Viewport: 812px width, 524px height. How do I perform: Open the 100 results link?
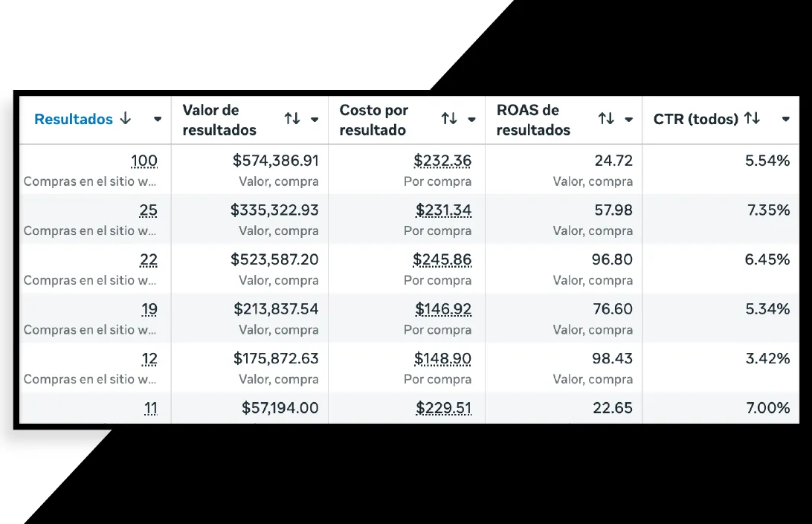pos(144,161)
